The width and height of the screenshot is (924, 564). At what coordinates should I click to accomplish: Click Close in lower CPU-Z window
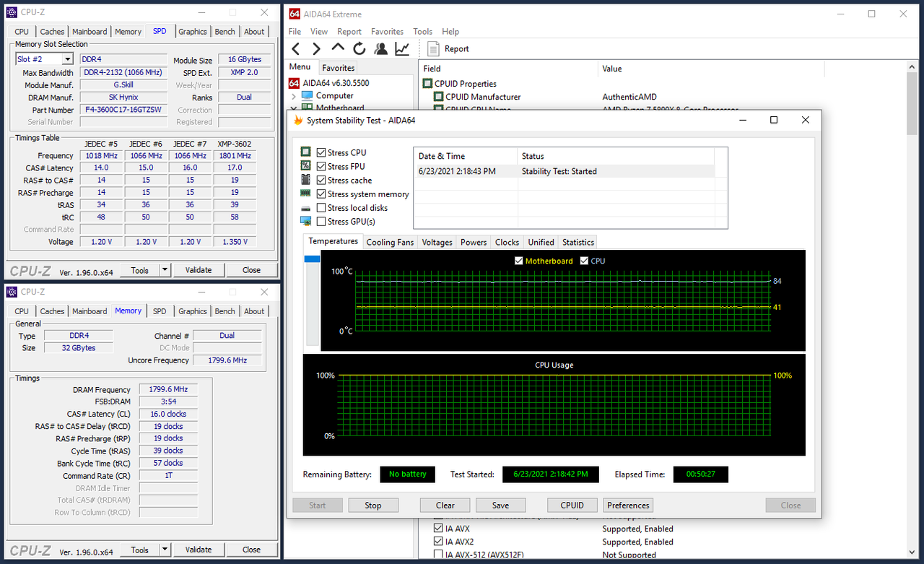click(x=251, y=550)
